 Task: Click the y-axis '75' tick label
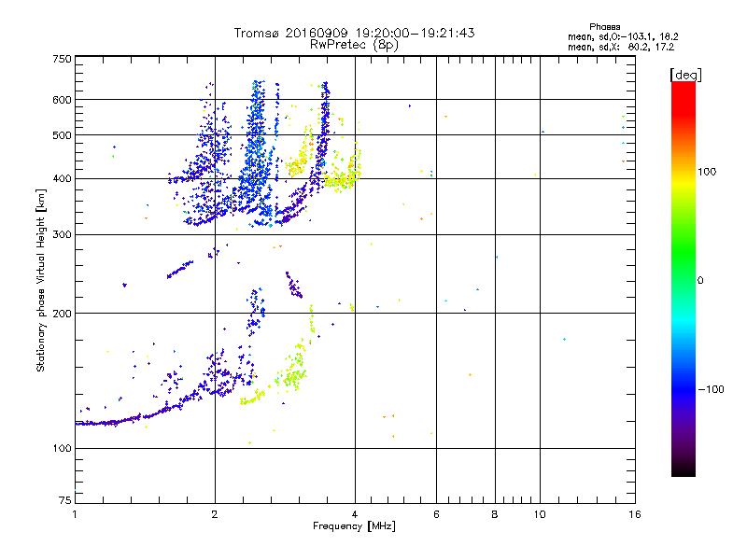[x=65, y=500]
